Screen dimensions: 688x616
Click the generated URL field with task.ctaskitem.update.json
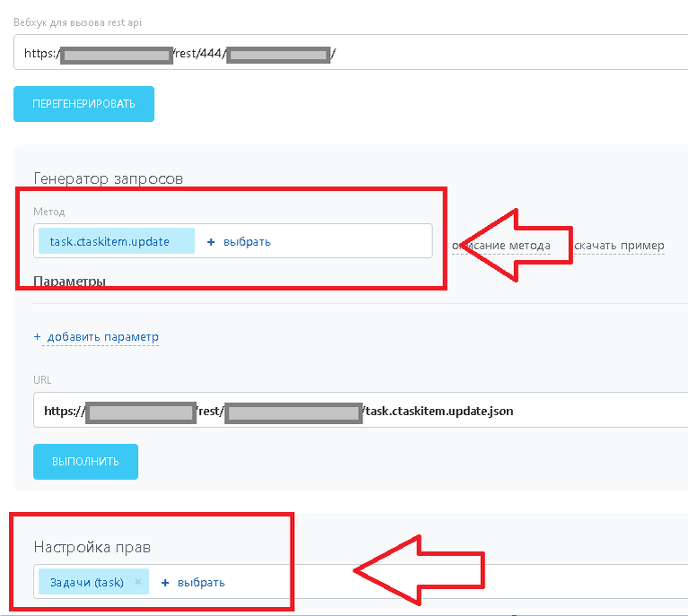tap(361, 410)
